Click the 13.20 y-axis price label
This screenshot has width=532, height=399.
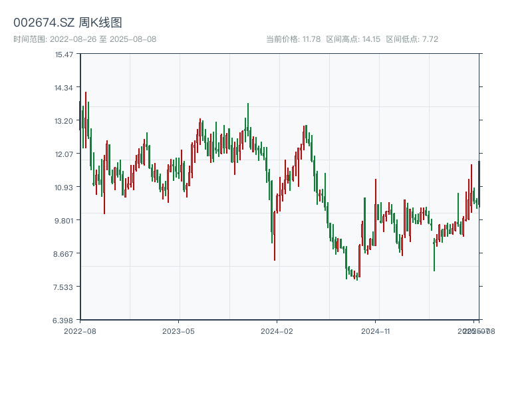point(64,120)
